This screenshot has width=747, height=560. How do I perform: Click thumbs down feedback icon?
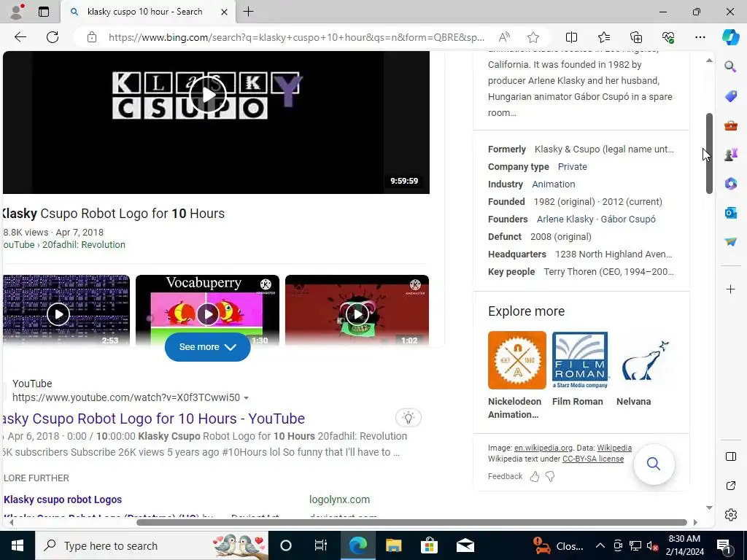pyautogui.click(x=550, y=476)
